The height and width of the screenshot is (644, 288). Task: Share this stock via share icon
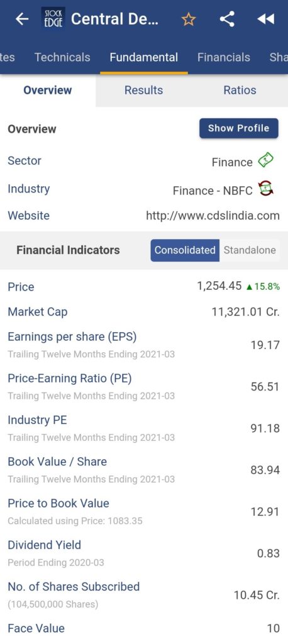227,19
